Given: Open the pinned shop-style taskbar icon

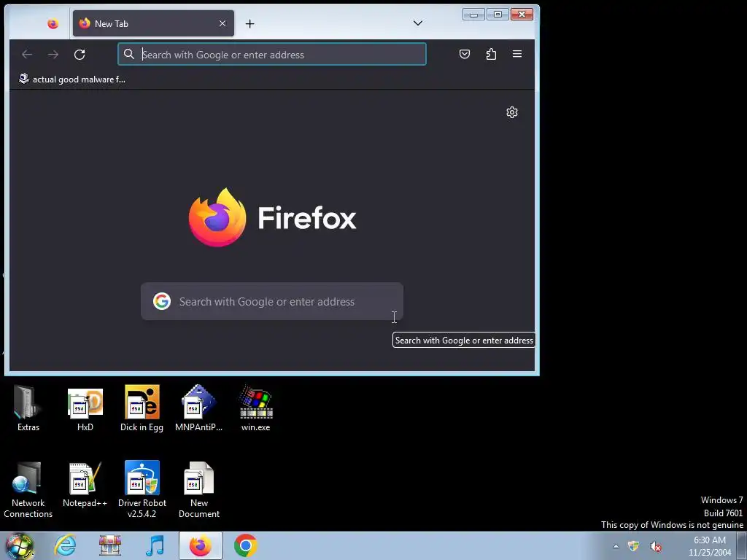Looking at the screenshot, I should click(x=110, y=545).
